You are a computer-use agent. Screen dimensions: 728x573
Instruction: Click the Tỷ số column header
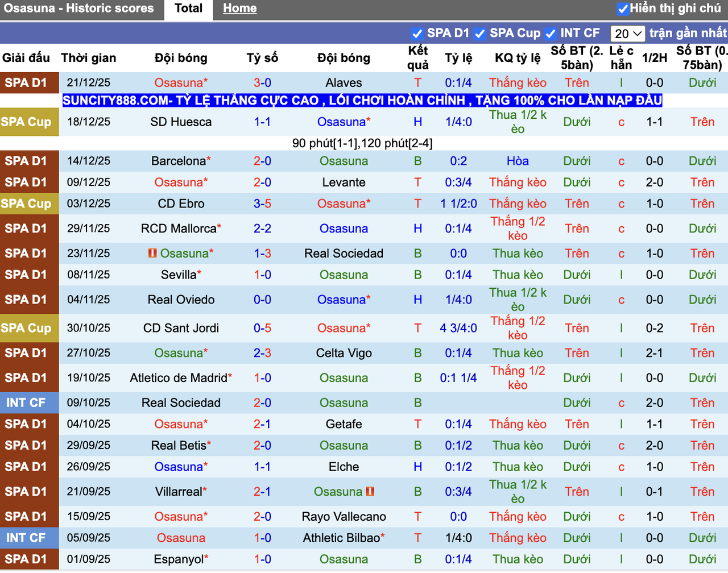click(x=262, y=58)
